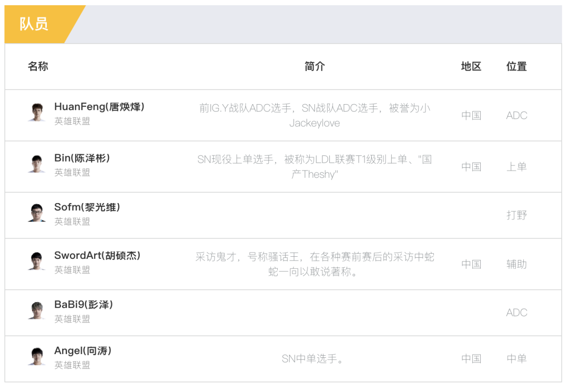Click the 打野 position in Sofm's row

(x=516, y=215)
